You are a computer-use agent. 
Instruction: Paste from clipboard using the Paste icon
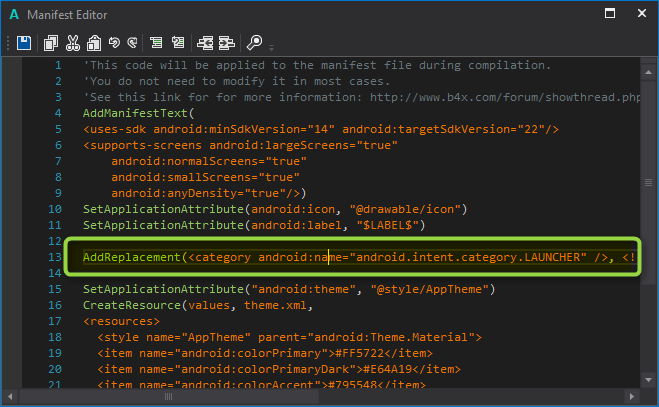pos(94,43)
